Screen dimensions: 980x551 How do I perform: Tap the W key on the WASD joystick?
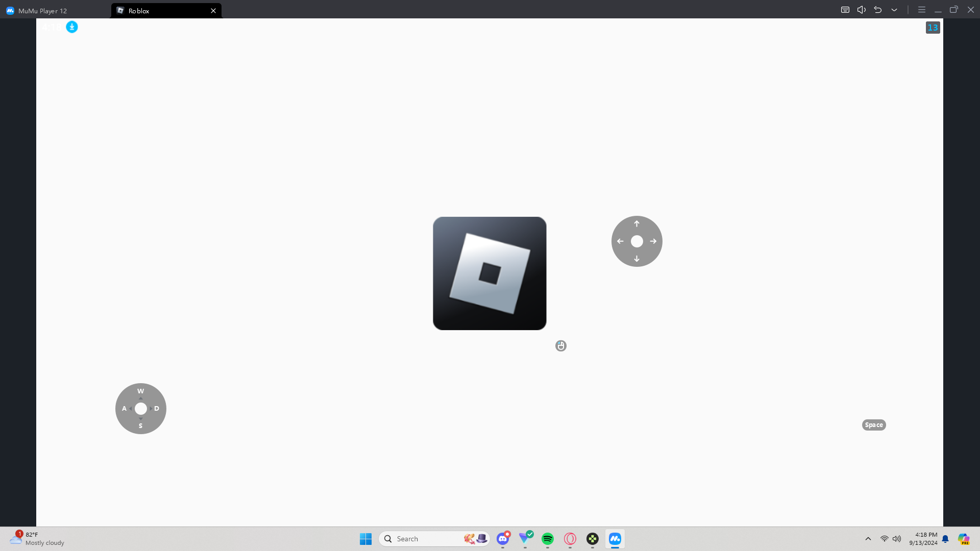141,391
